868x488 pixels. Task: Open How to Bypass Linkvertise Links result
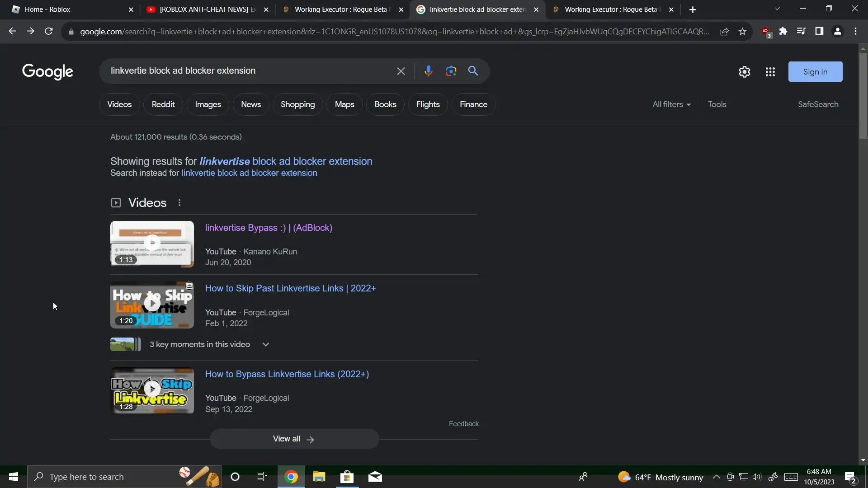point(287,374)
